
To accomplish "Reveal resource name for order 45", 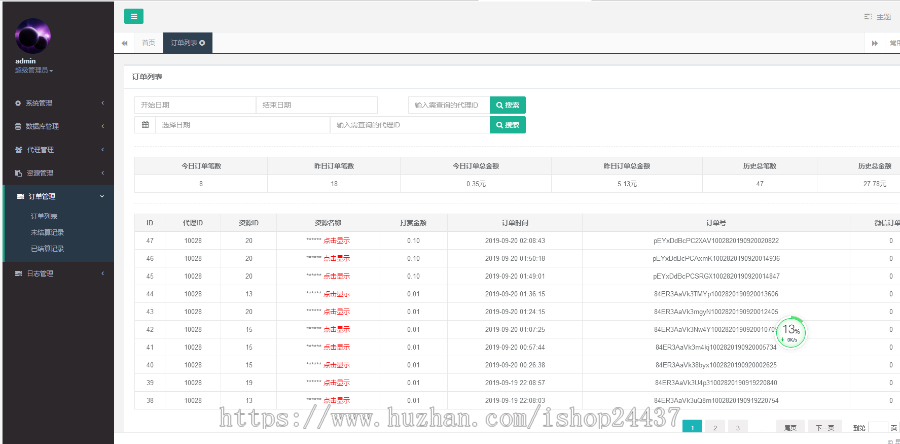I will click(336, 276).
